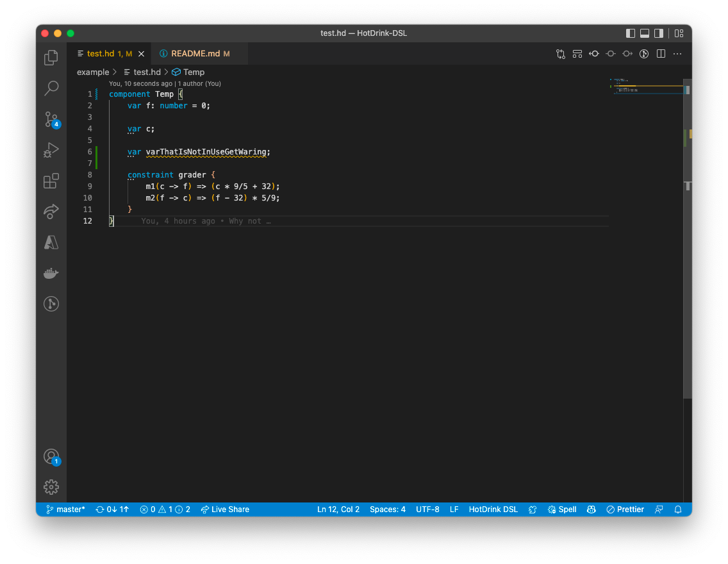The image size is (728, 564).
Task: Open the More Actions ellipsis menu
Action: pos(677,54)
